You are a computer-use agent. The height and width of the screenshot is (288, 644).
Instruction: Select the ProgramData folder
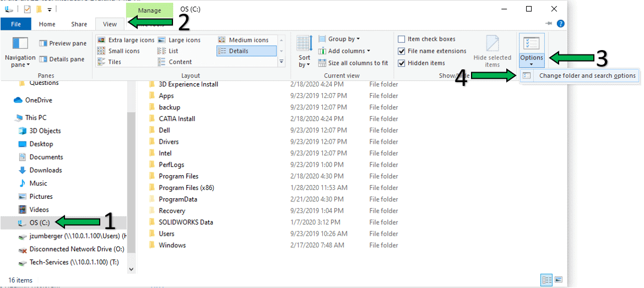click(173, 199)
